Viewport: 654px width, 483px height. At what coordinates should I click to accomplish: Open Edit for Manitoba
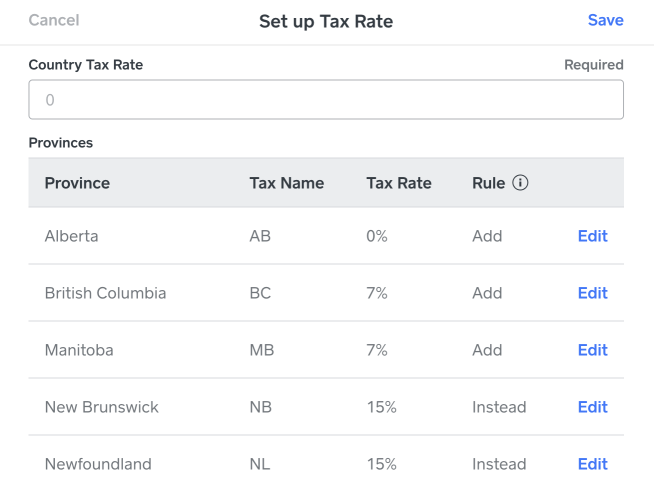(x=592, y=350)
